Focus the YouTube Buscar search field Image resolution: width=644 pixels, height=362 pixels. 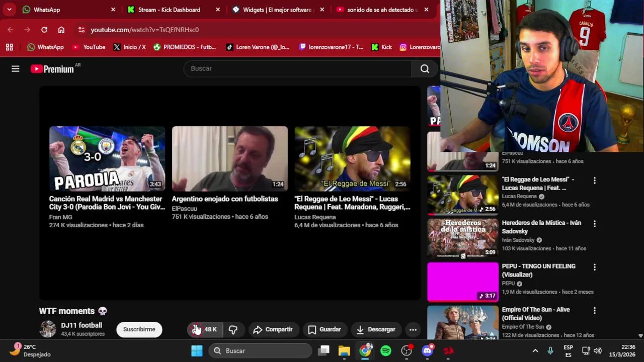(298, 68)
